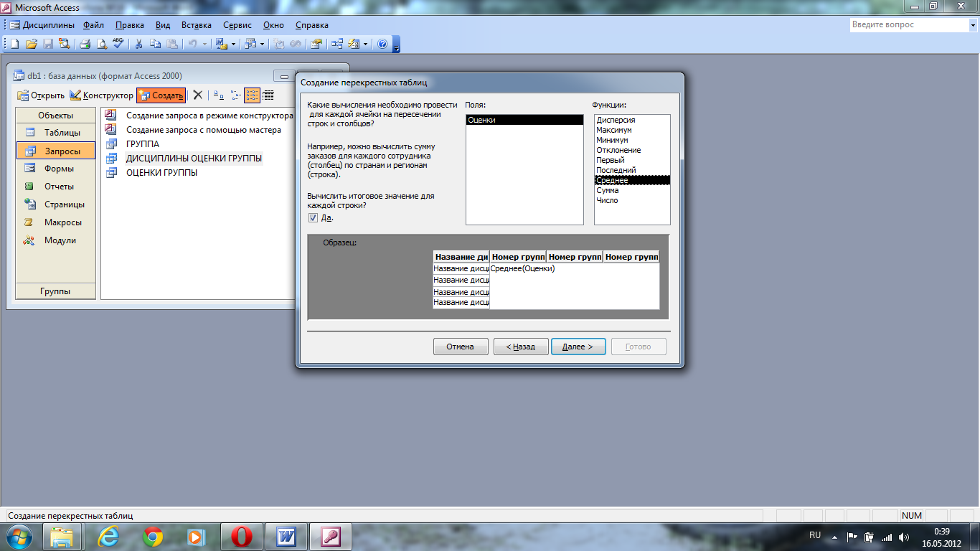Switch db1 window to Small Icons view
The width and height of the screenshot is (980, 551).
click(235, 95)
